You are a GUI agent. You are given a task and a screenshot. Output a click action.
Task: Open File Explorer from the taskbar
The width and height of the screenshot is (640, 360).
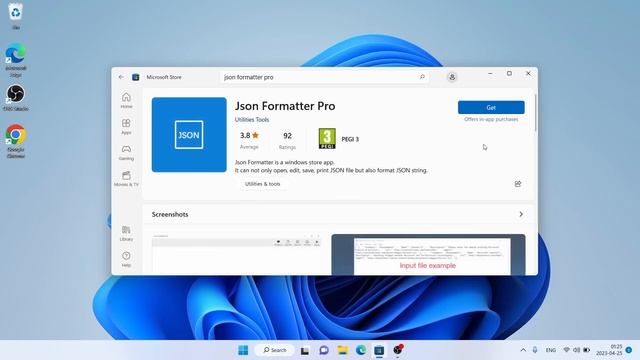point(342,350)
